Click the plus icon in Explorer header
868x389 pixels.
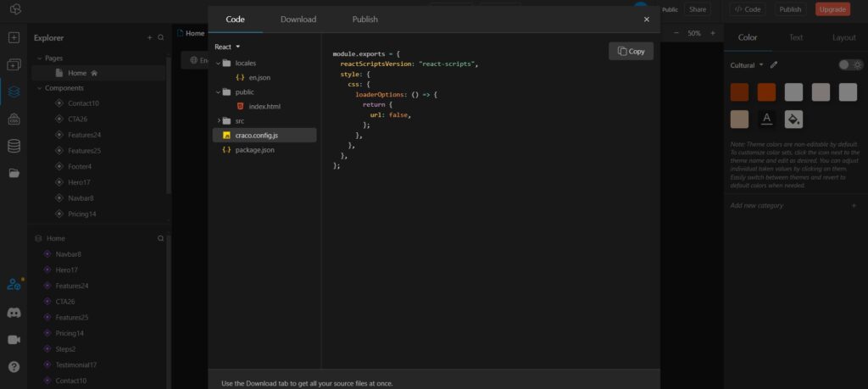point(149,37)
